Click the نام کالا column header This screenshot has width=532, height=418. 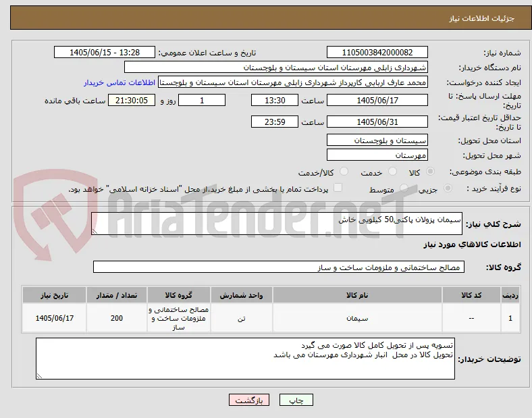pyautogui.click(x=357, y=295)
